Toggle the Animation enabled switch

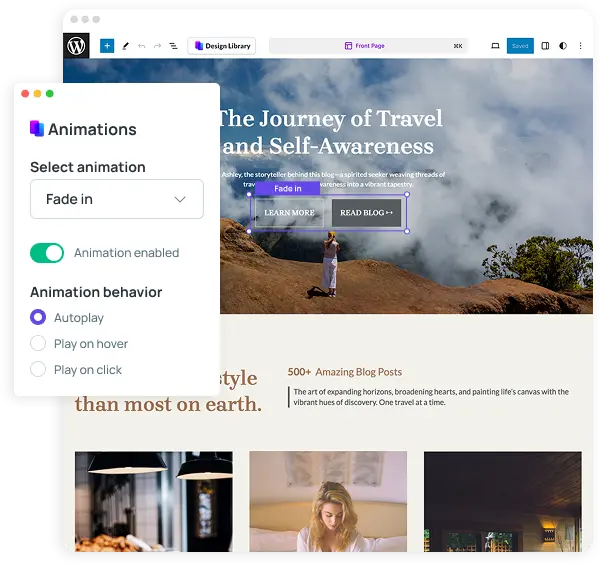(47, 253)
